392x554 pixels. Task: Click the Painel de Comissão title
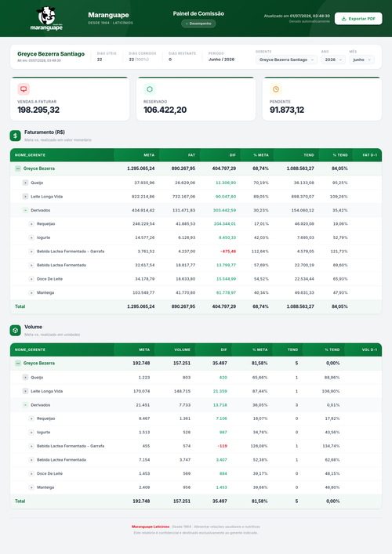tap(198, 13)
